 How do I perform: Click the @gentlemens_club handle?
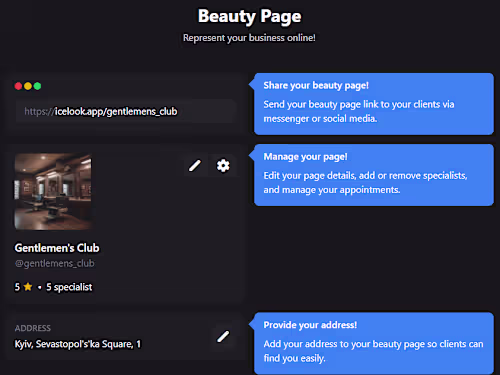pos(54,263)
